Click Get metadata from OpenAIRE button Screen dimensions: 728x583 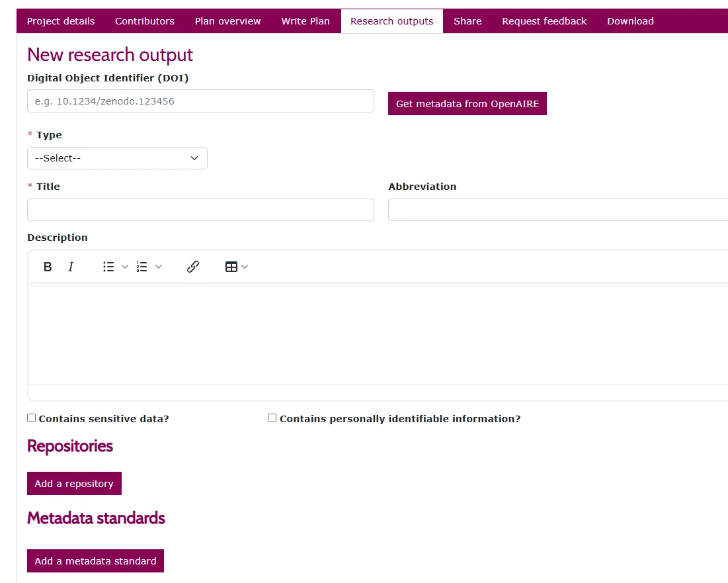pos(467,104)
